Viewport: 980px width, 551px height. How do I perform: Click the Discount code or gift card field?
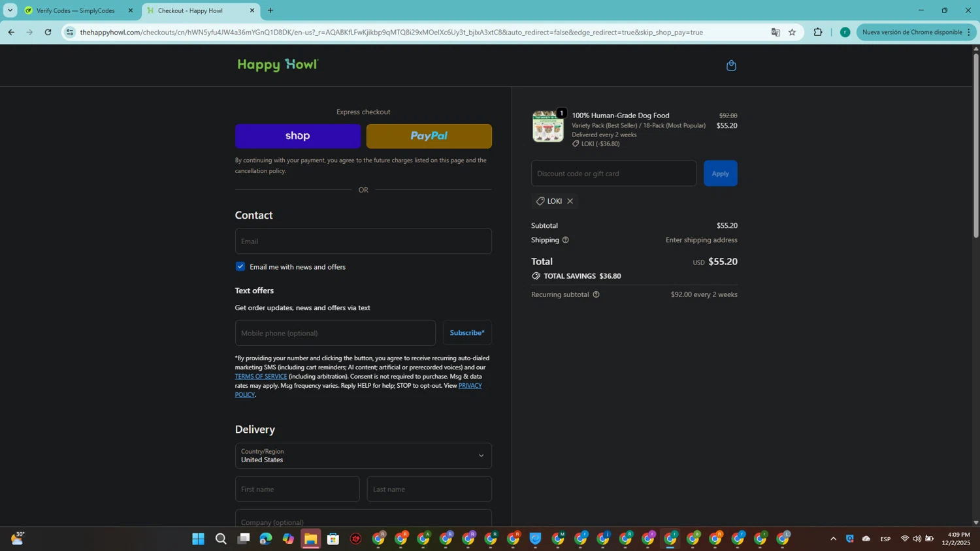(613, 174)
